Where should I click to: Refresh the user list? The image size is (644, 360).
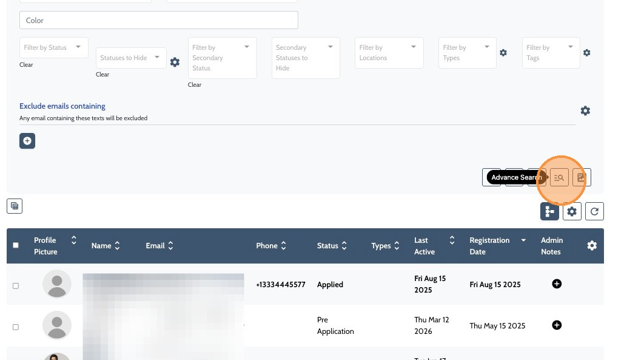point(594,211)
